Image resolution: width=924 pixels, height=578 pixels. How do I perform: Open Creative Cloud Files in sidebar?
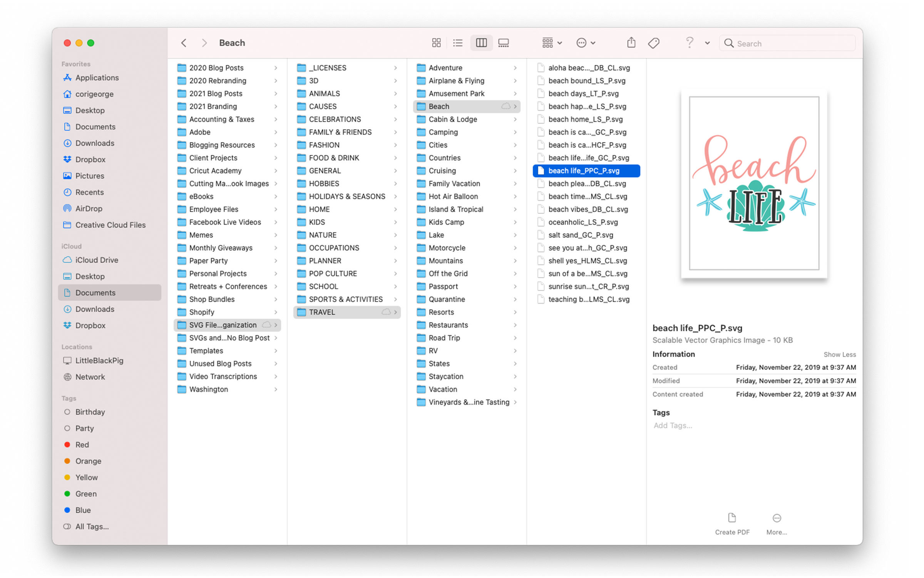(x=110, y=225)
